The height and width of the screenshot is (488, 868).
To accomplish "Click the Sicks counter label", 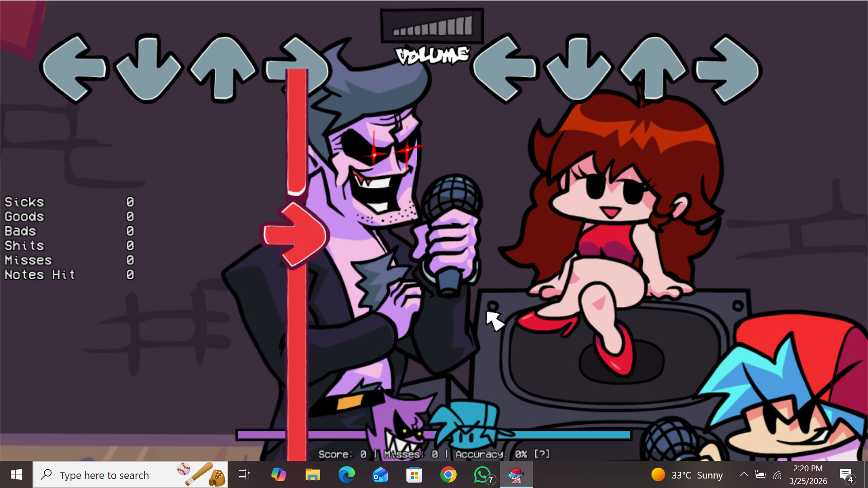I will point(24,202).
